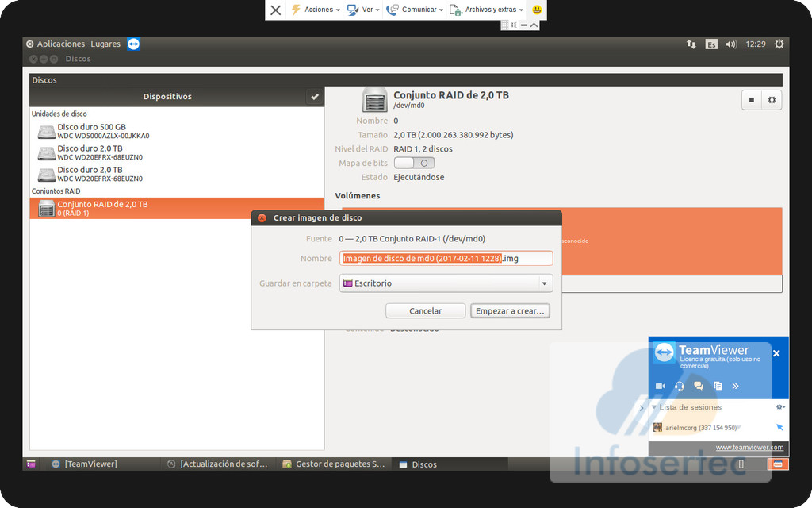Image resolution: width=812 pixels, height=508 pixels.
Task: Open the file transfer icon in TeamViewer
Action: tap(718, 386)
